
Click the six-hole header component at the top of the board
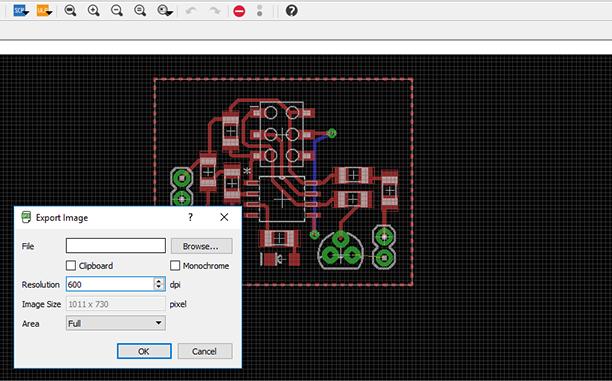(x=281, y=134)
